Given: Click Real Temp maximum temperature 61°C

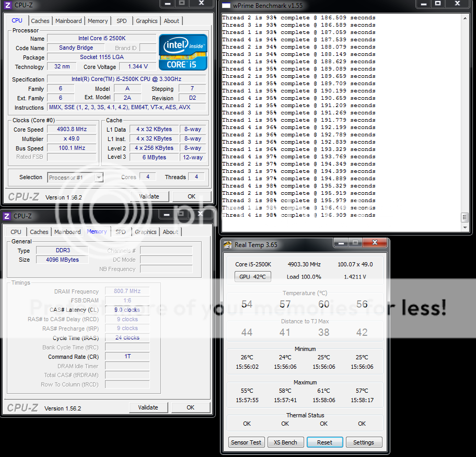Looking at the screenshot, I should 324,391.
